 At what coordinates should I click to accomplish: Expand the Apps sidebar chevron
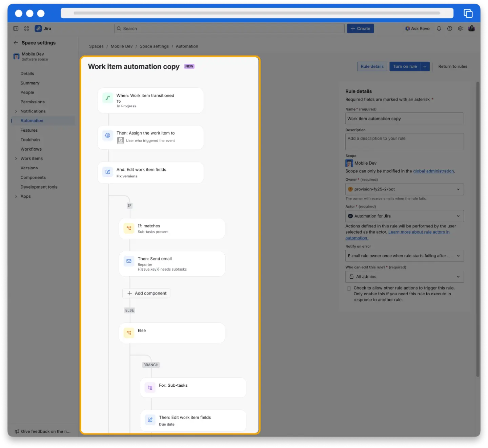click(x=16, y=196)
